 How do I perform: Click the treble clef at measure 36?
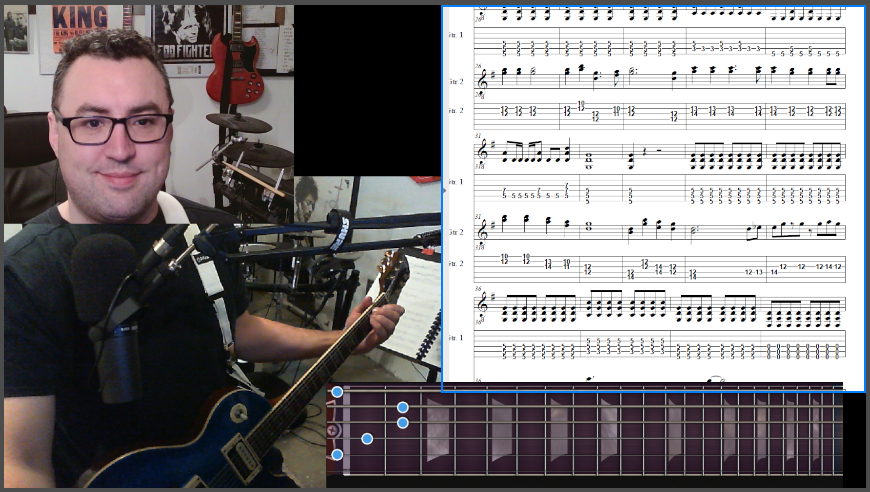483,307
